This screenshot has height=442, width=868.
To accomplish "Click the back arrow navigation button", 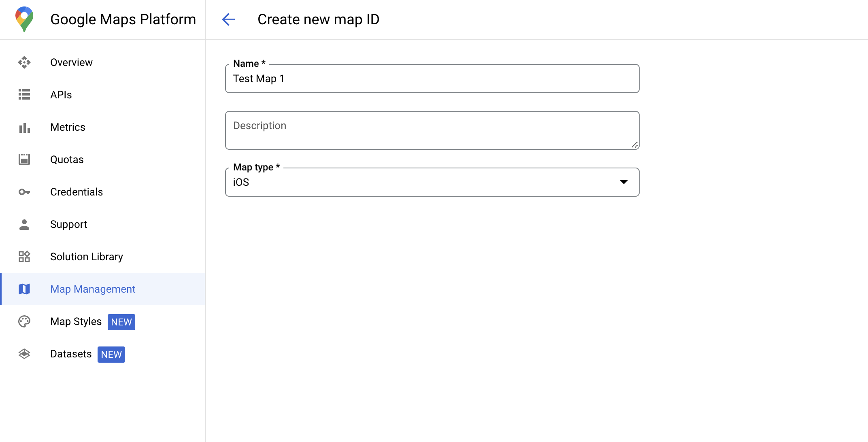I will point(228,19).
